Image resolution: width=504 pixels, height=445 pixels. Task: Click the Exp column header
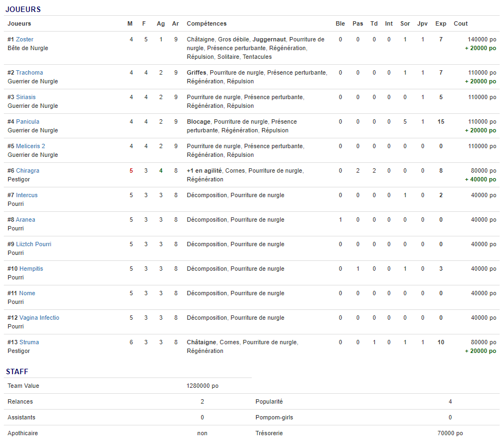pos(440,23)
